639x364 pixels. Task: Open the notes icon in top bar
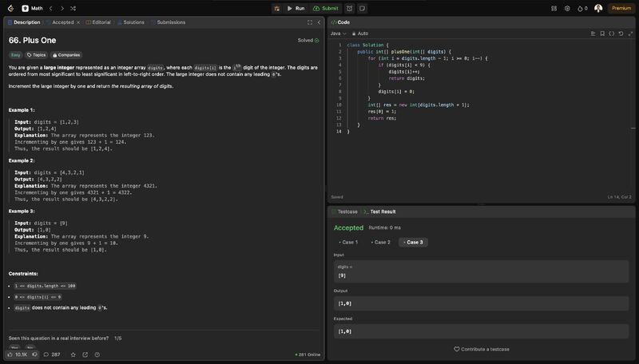coord(362,8)
